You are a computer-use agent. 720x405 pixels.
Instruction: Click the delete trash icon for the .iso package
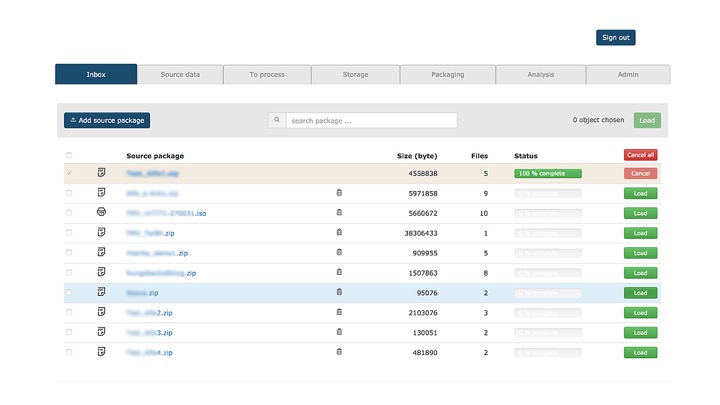click(339, 213)
